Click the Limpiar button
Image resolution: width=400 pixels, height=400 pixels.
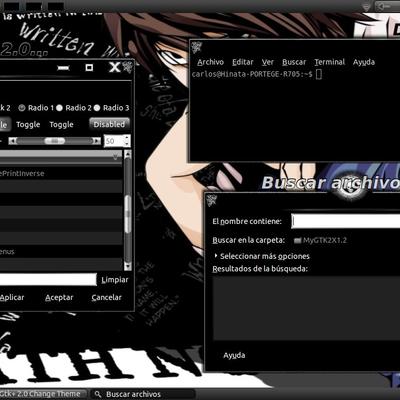coord(115,280)
